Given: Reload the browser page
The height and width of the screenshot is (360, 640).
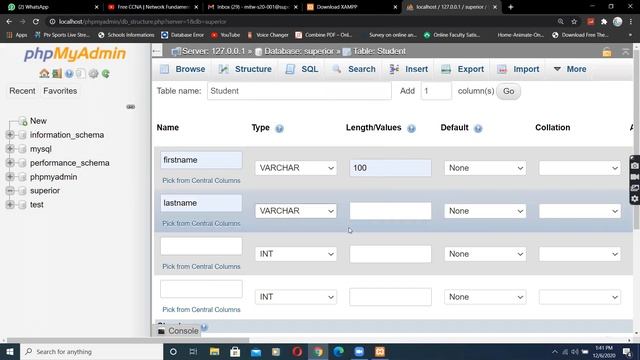Looking at the screenshot, I should click(x=36, y=21).
